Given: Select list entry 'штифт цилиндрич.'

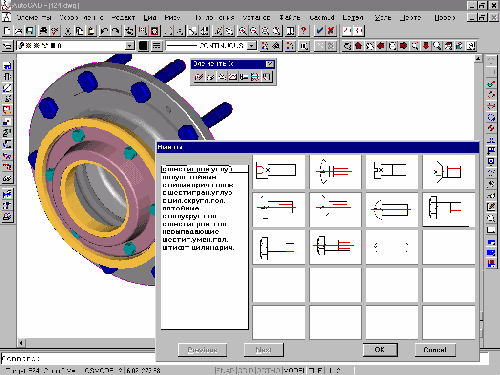Looking at the screenshot, I should pos(198,248).
